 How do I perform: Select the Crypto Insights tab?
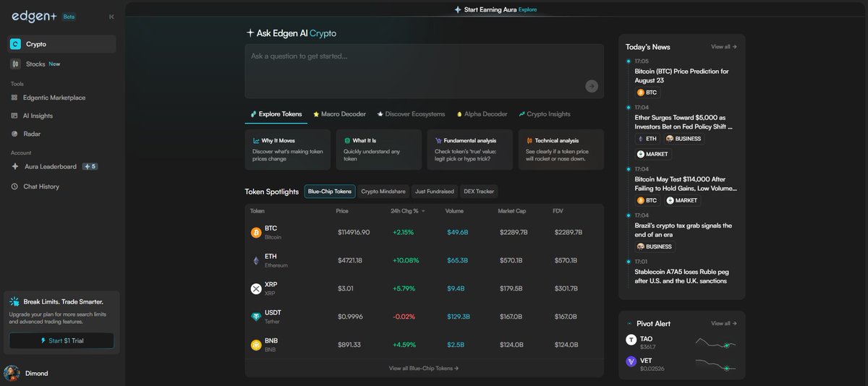(x=544, y=114)
